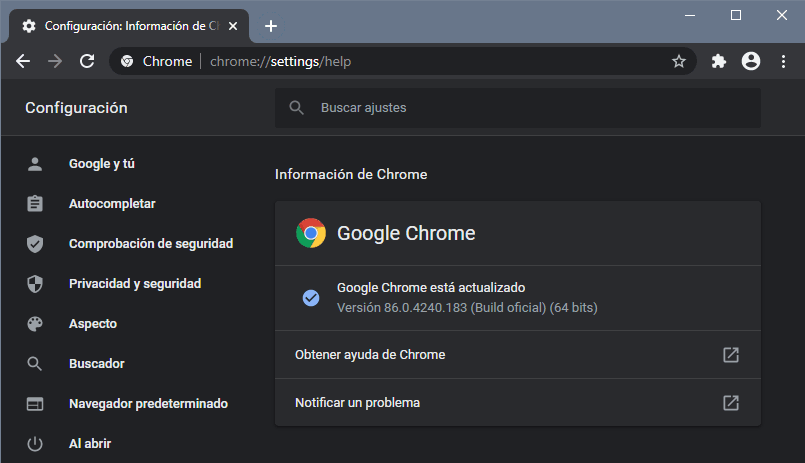Viewport: 805px width, 463px height.
Task: Go to Autocompletar settings
Action: pos(112,204)
